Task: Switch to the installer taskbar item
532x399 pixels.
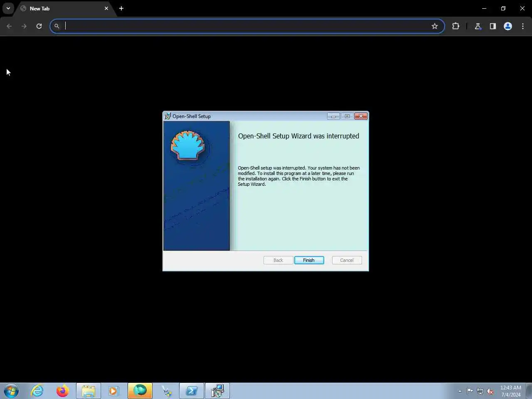Action: click(x=217, y=391)
